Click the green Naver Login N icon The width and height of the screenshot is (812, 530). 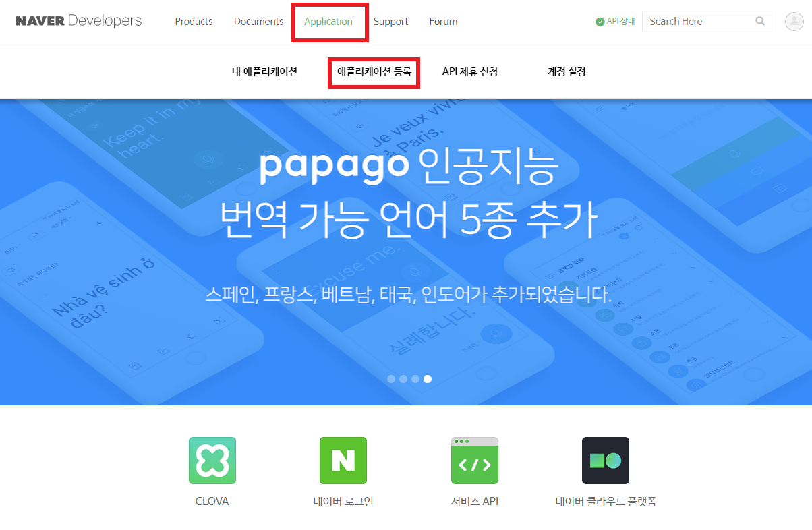point(343,461)
